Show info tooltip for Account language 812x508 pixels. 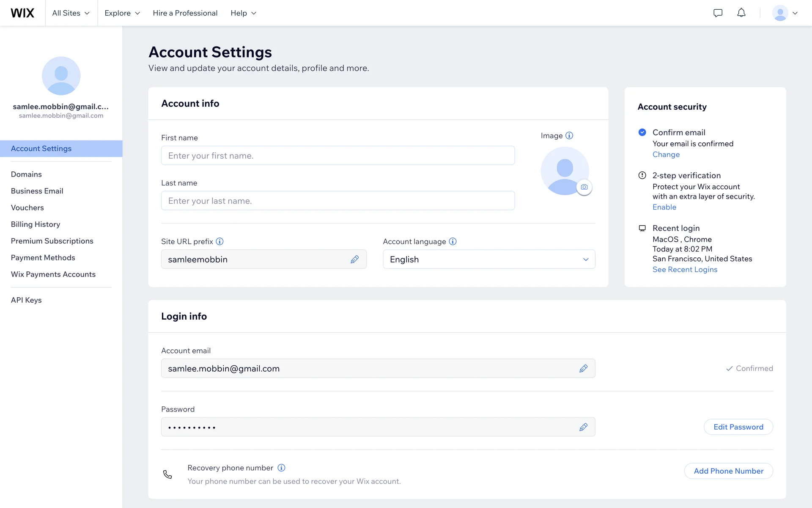click(453, 241)
